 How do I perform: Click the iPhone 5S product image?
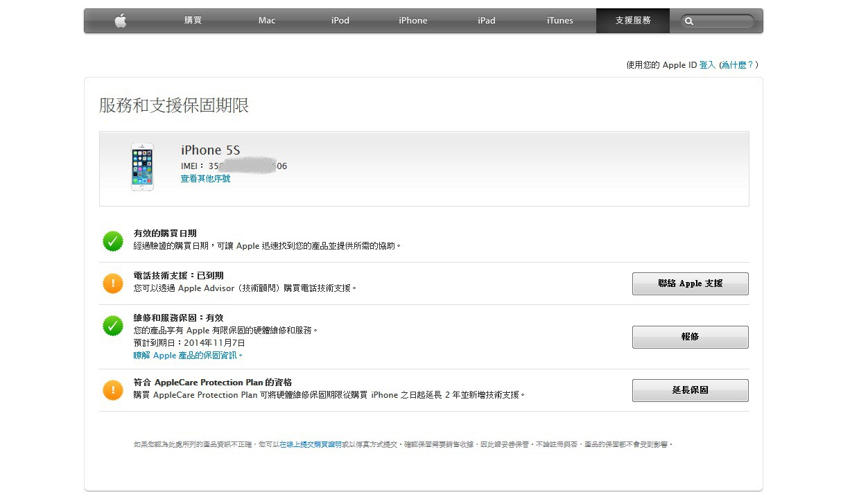[x=142, y=167]
